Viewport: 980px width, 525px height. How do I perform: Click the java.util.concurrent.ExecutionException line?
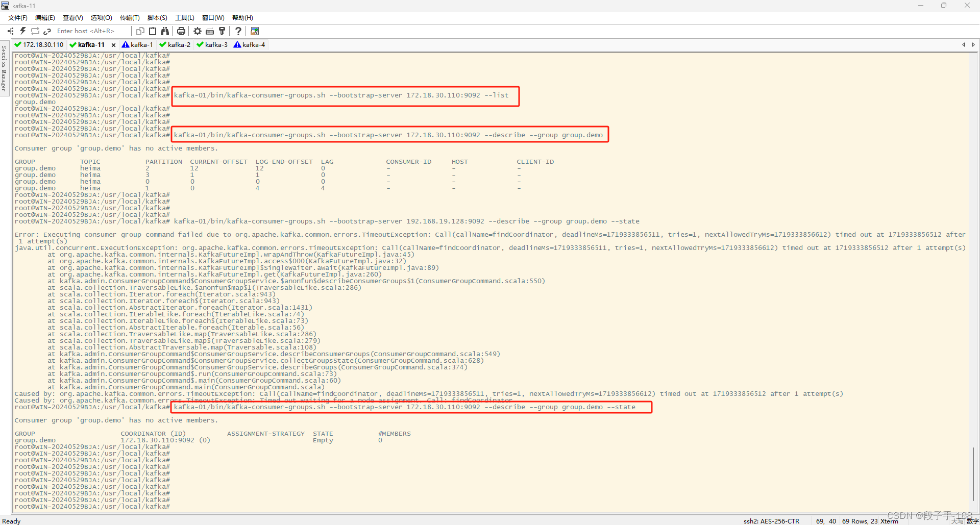pyautogui.click(x=490, y=248)
